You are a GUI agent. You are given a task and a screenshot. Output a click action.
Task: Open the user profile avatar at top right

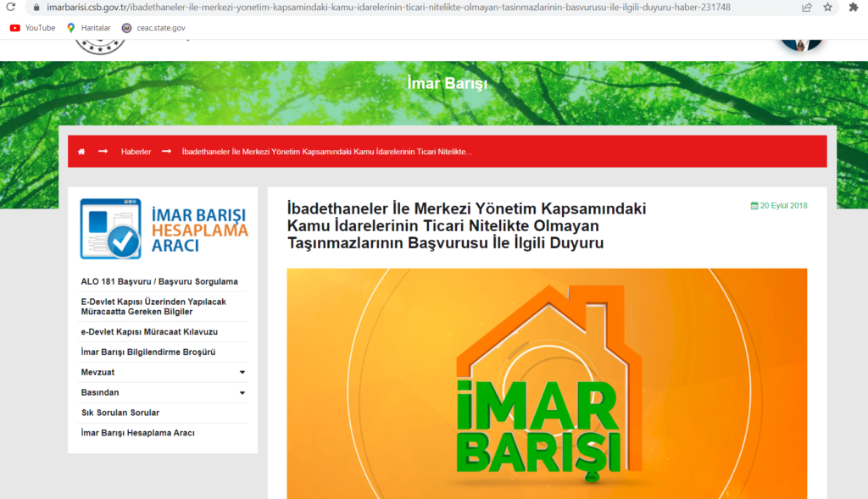pyautogui.click(x=800, y=42)
